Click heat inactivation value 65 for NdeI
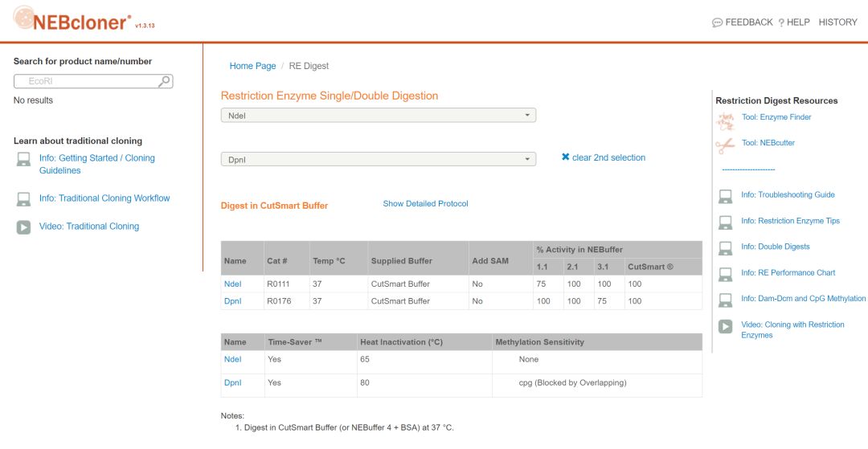Screen dimensions: 868x449 [x=365, y=359]
